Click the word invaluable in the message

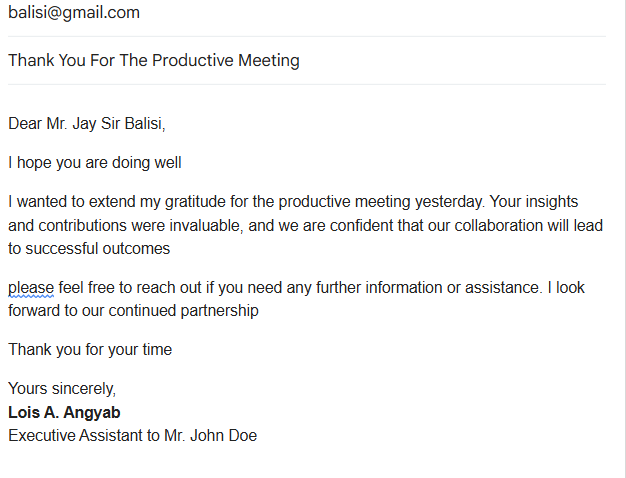tap(203, 225)
